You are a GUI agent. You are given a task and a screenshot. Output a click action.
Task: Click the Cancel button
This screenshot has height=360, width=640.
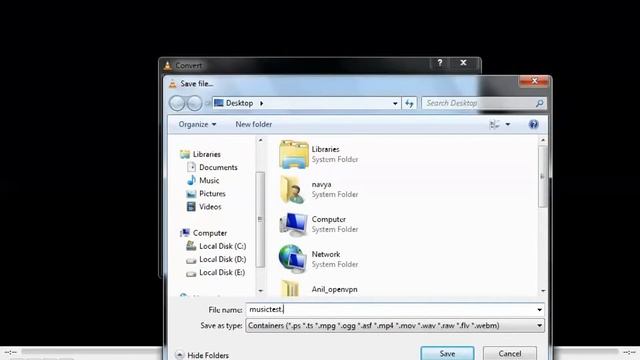pos(509,353)
